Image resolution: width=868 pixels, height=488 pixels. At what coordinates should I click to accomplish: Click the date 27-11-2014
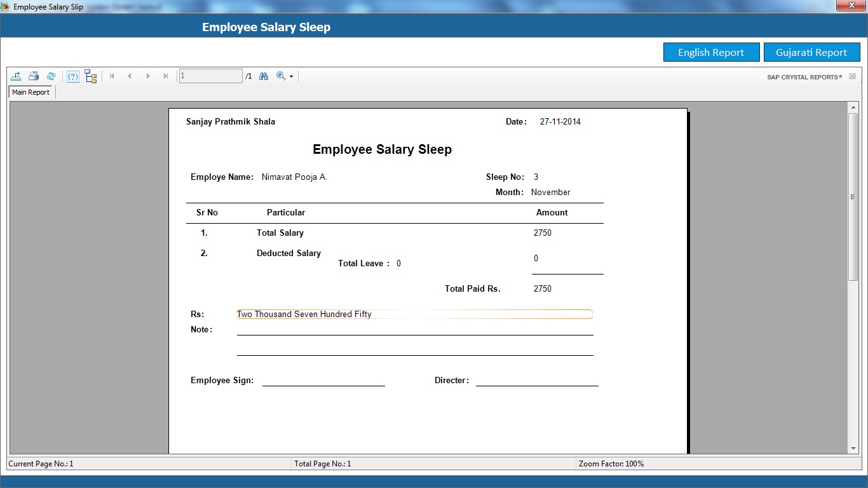pyautogui.click(x=560, y=121)
